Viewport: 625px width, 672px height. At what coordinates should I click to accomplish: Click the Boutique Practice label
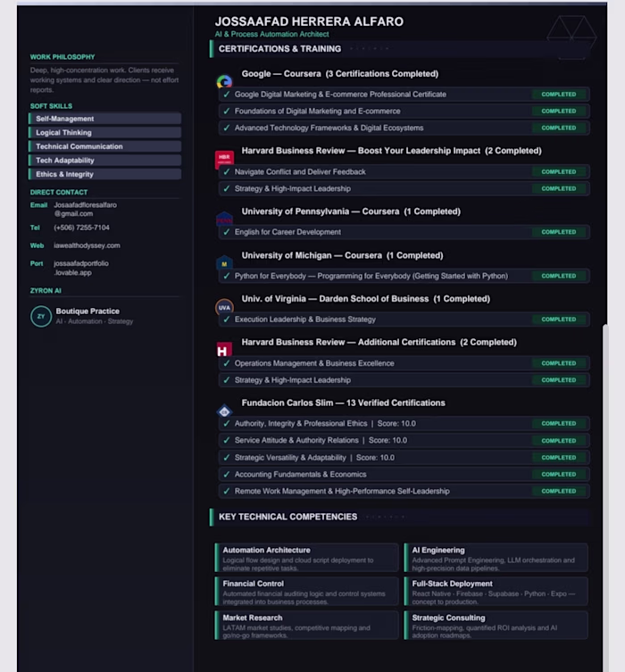[87, 311]
